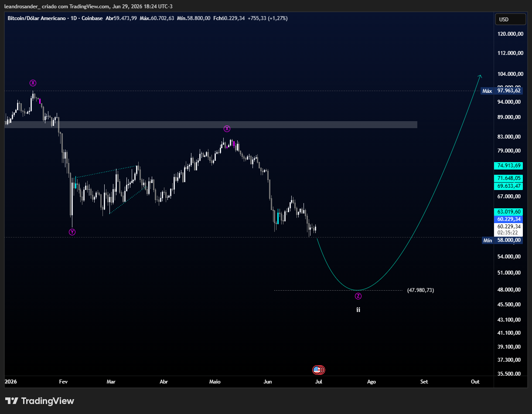
Task: Click the 58.000,00 min price label
Action: pos(508,240)
